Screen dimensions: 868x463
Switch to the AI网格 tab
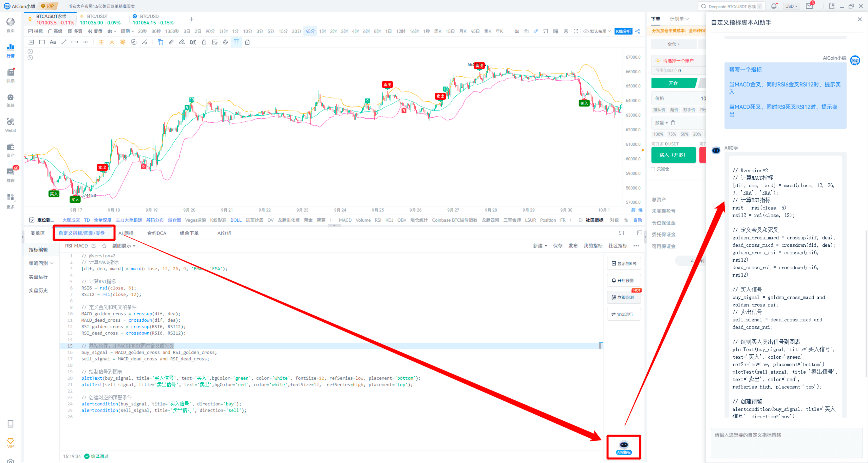(x=126, y=233)
